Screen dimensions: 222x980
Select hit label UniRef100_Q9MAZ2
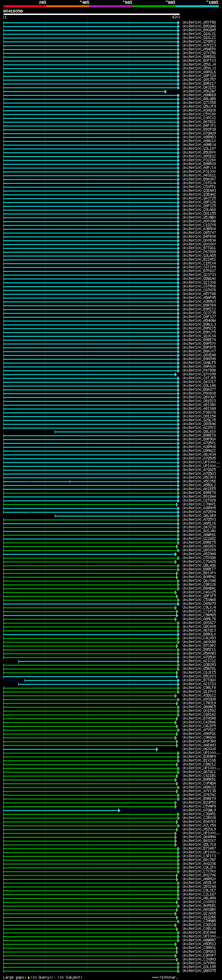tap(199, 451)
